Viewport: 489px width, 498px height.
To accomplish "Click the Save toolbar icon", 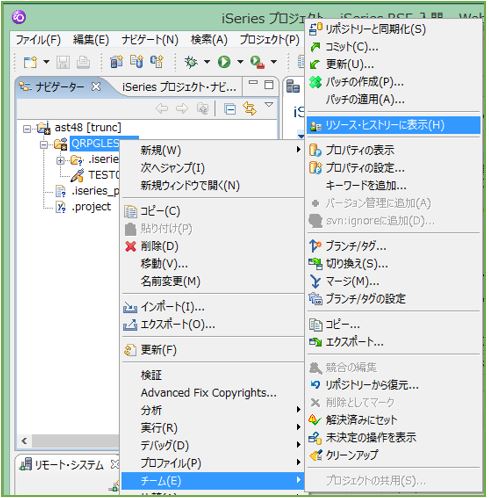I will point(63,62).
